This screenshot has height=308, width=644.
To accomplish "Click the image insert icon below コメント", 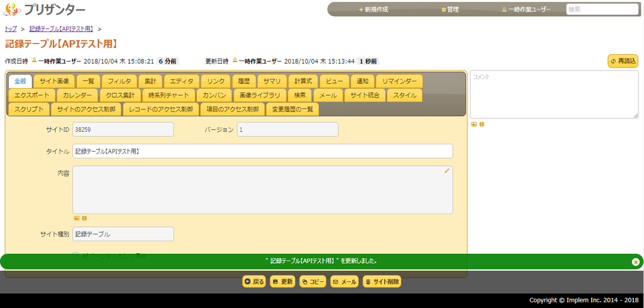I will click(x=474, y=124).
